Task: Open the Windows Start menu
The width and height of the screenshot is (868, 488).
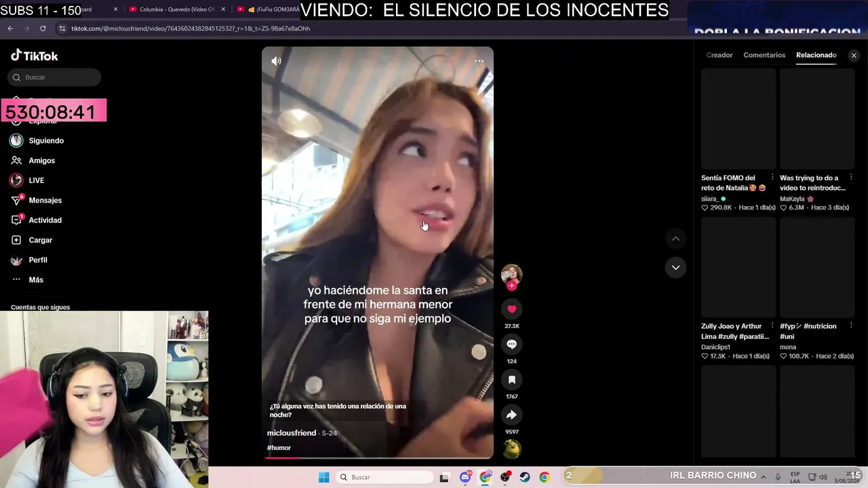Action: click(x=324, y=477)
